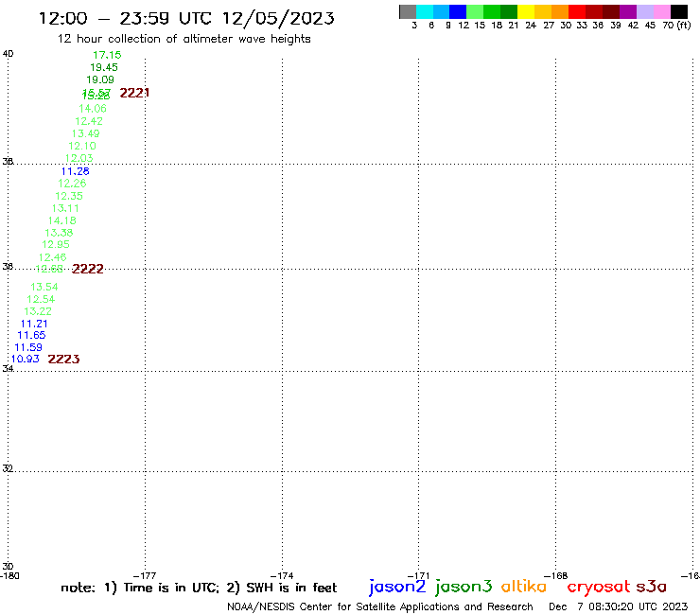Screen dimensions: 700x615
Task: Click the 2223 time marker
Action: (63, 359)
